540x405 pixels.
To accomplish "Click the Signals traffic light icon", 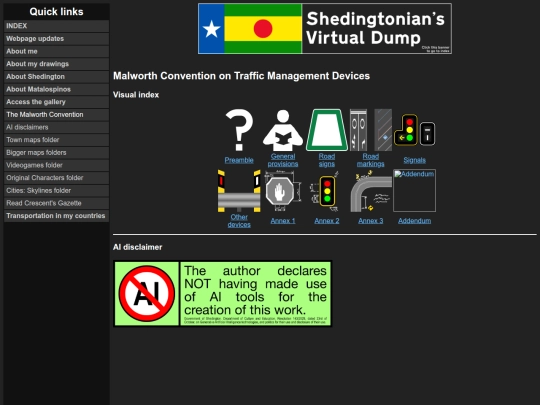I will pos(414,130).
